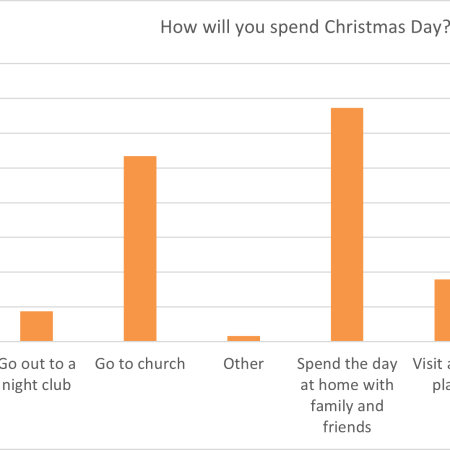Click the word 'friends' in the bottom label
This screenshot has width=450, height=450.
pos(347,427)
